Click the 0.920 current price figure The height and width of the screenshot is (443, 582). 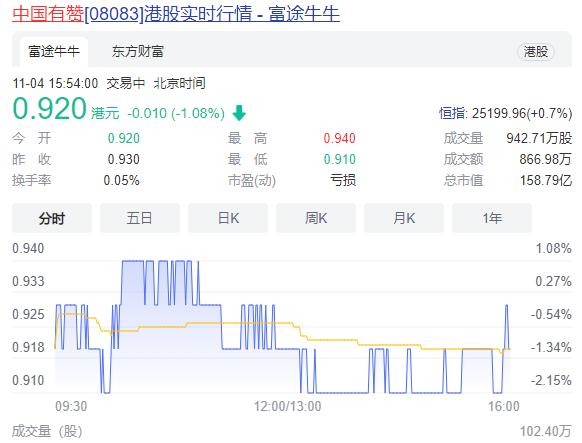pyautogui.click(x=49, y=108)
